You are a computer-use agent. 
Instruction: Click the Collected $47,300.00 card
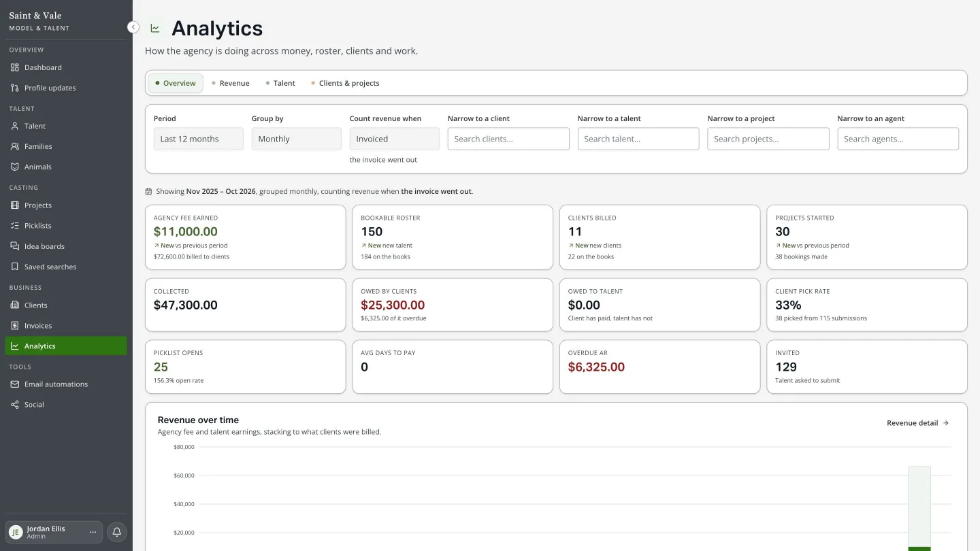[245, 305]
